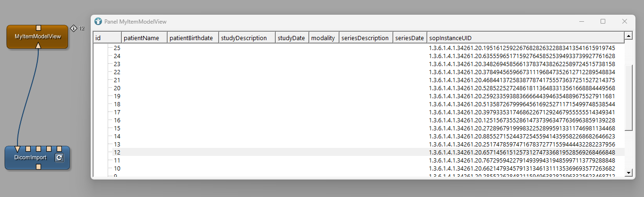Click the MeVisLab icon in the panel title bar
Image resolution: width=644 pixels, height=197 pixels.
[x=98, y=22]
